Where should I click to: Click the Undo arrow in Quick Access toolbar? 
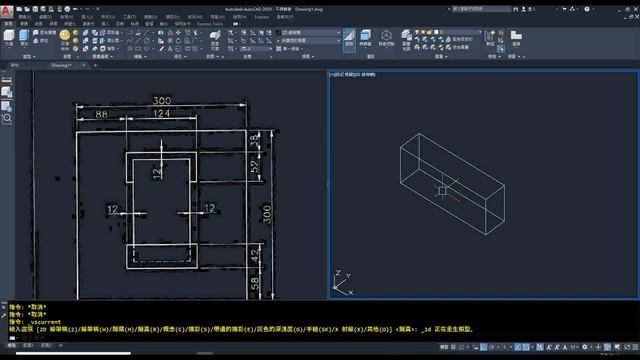[x=76, y=9]
